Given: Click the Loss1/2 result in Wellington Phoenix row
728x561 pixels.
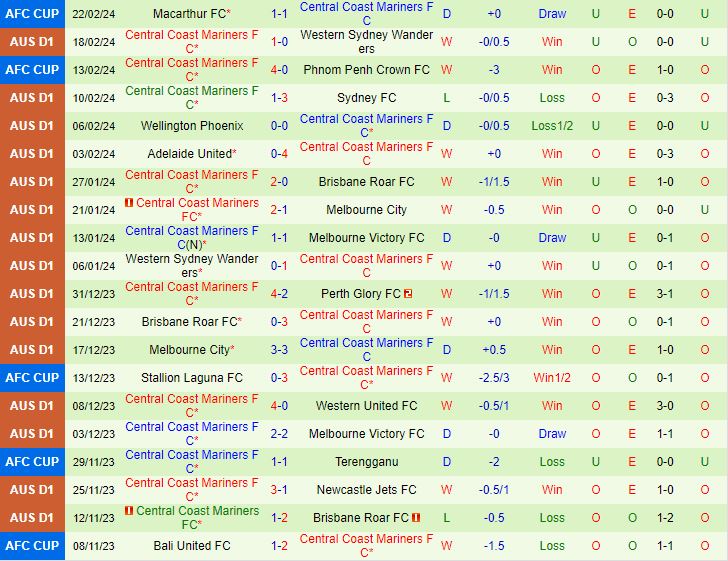Looking at the screenshot, I should click(552, 126).
